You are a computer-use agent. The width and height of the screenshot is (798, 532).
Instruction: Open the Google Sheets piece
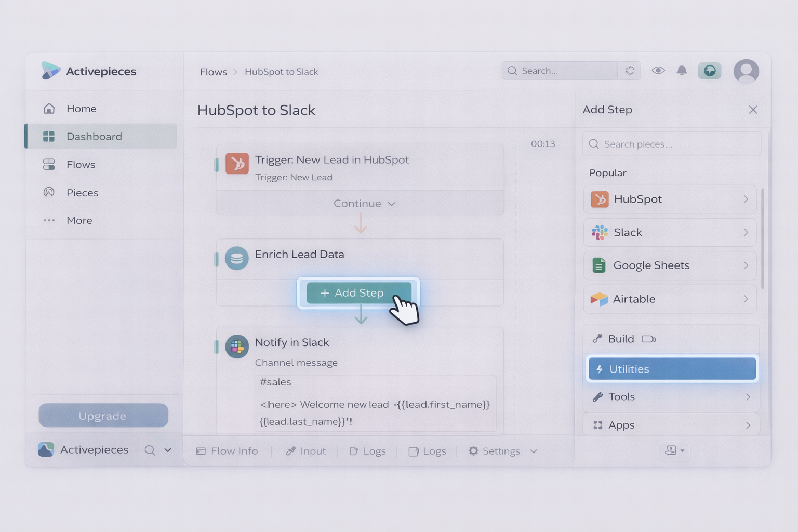pos(670,265)
